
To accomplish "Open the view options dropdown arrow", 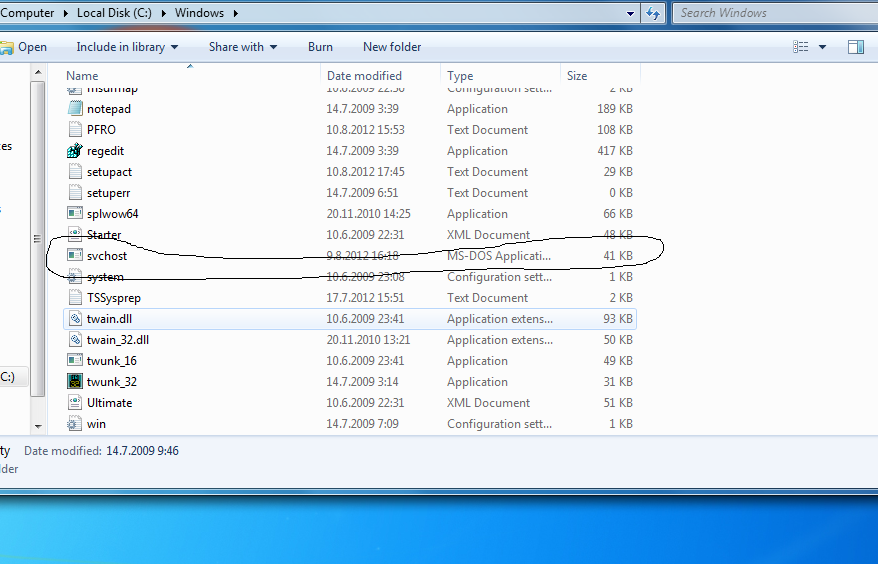I will [x=823, y=47].
